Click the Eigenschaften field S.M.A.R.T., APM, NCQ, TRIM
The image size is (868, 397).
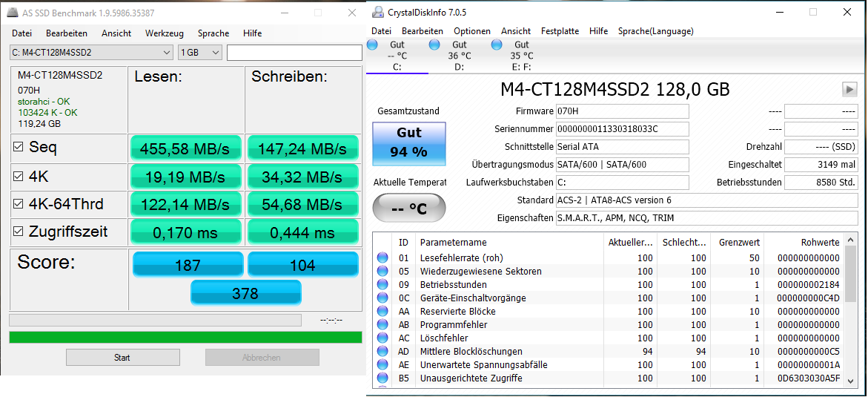[x=707, y=218]
